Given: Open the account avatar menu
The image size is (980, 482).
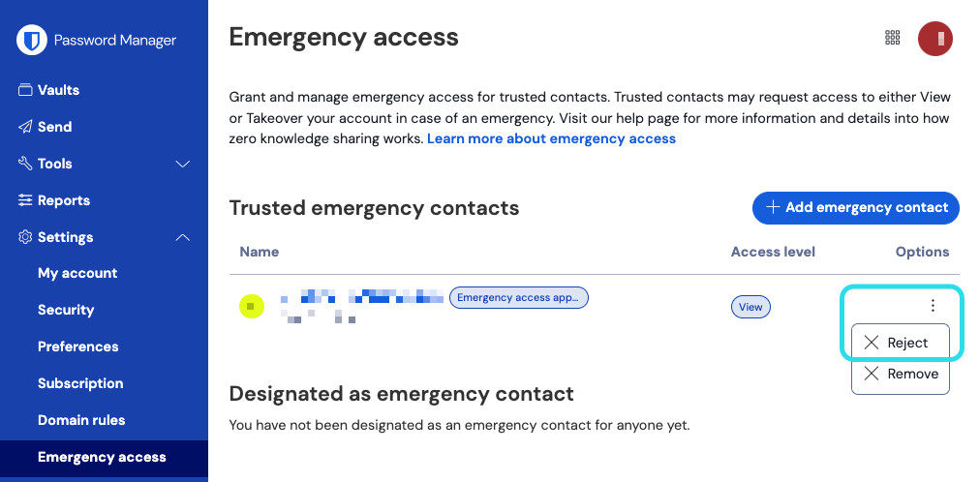Looking at the screenshot, I should [x=935, y=38].
